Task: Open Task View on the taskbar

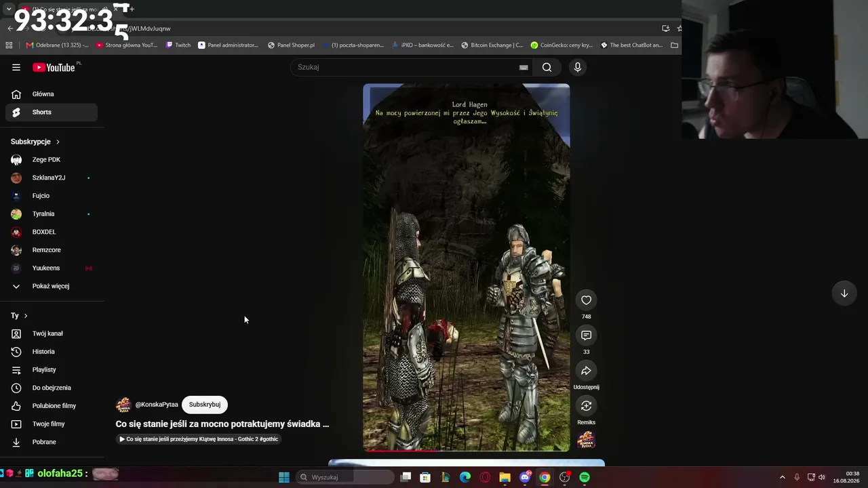Action: pyautogui.click(x=406, y=477)
